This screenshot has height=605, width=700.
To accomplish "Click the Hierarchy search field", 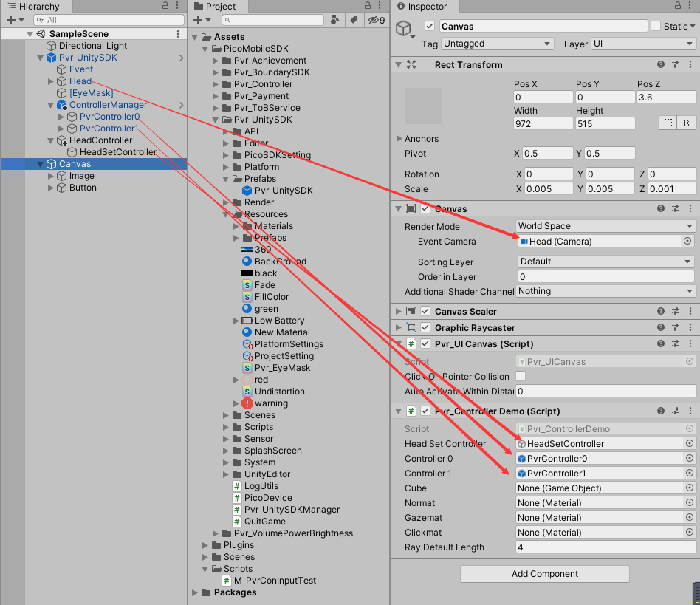I will [109, 20].
